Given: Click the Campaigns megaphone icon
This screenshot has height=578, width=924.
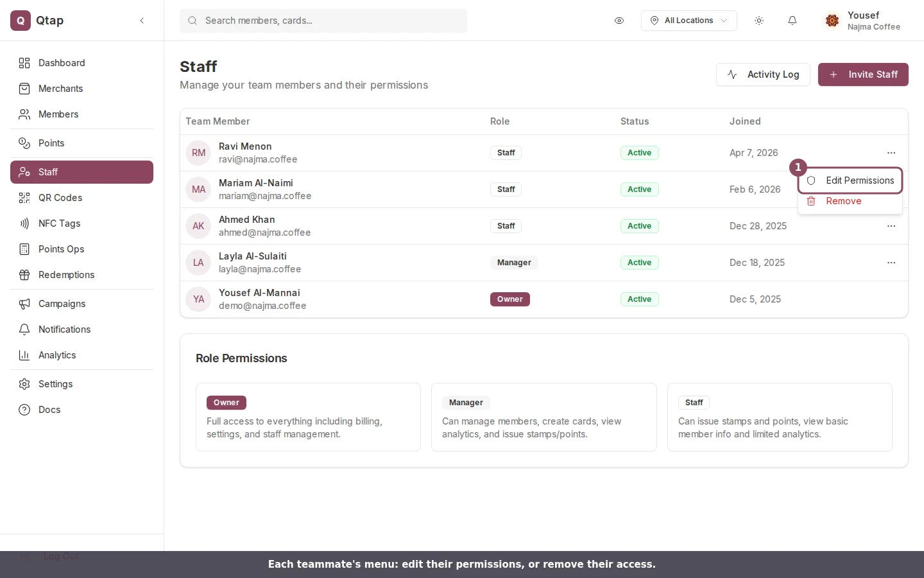Looking at the screenshot, I should [x=24, y=304].
